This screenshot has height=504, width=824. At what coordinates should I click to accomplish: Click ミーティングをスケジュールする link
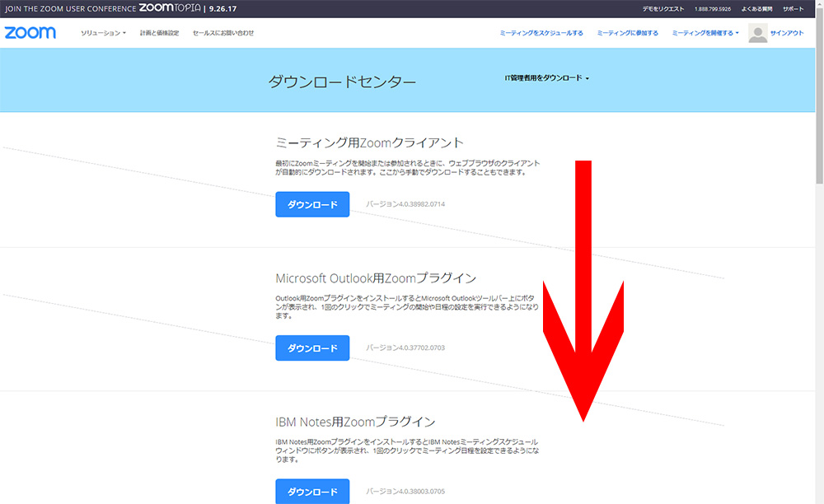pos(541,33)
